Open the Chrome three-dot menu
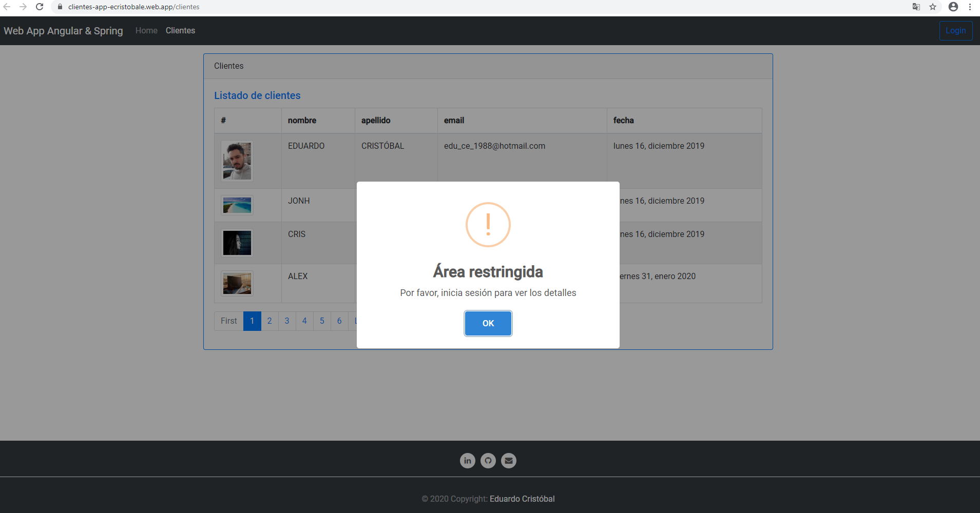 (x=970, y=7)
